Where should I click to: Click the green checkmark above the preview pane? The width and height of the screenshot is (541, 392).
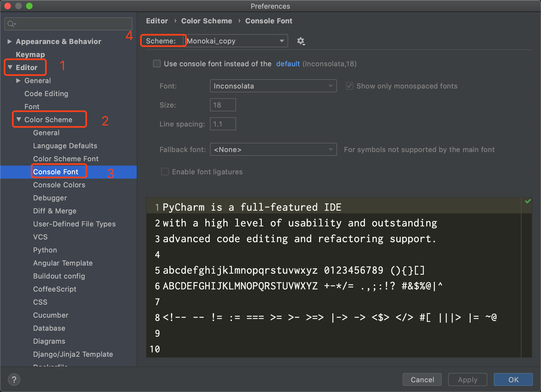click(528, 201)
